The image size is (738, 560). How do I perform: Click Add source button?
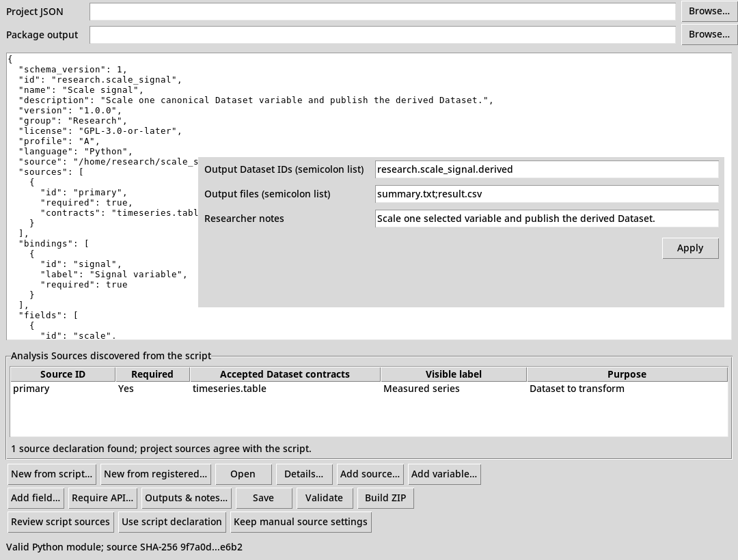coord(370,475)
